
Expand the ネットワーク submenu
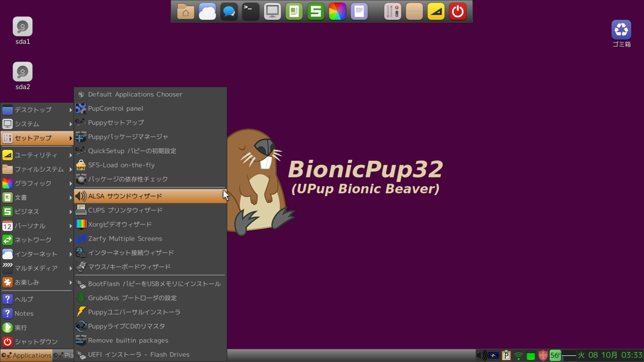pyautogui.click(x=37, y=240)
